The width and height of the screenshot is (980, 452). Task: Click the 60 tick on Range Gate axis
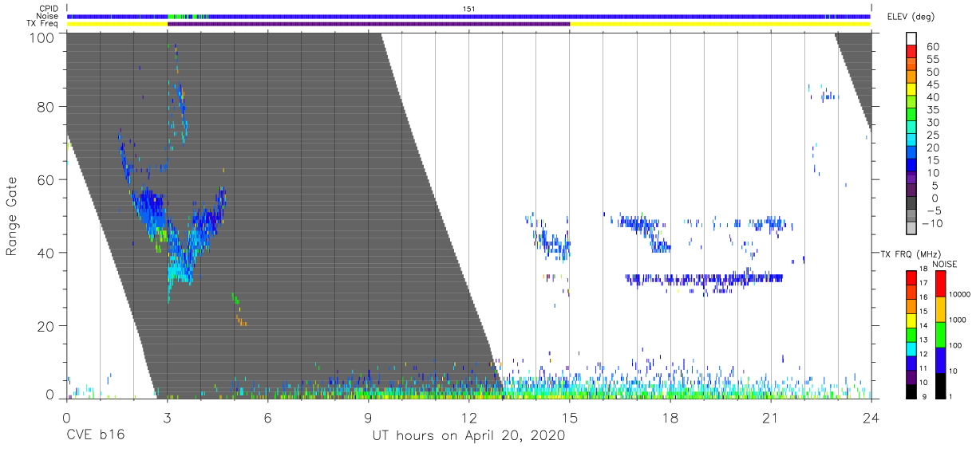46,180
